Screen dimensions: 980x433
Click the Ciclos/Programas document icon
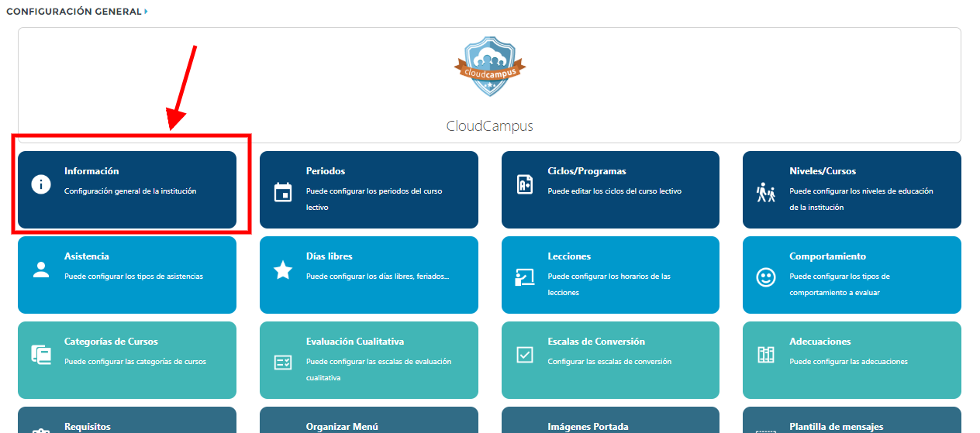click(525, 184)
